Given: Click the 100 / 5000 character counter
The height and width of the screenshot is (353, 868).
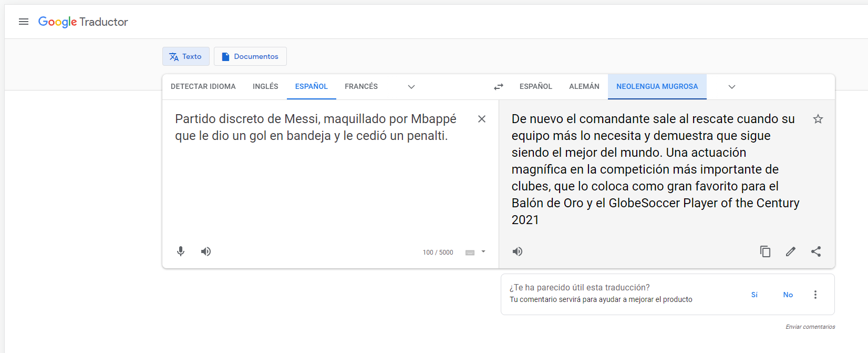Looking at the screenshot, I should tap(438, 253).
